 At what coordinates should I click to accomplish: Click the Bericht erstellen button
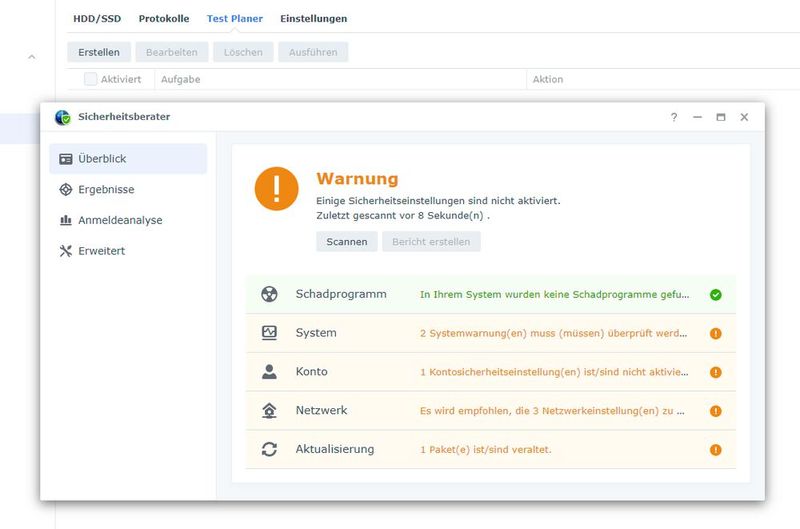[x=431, y=242]
